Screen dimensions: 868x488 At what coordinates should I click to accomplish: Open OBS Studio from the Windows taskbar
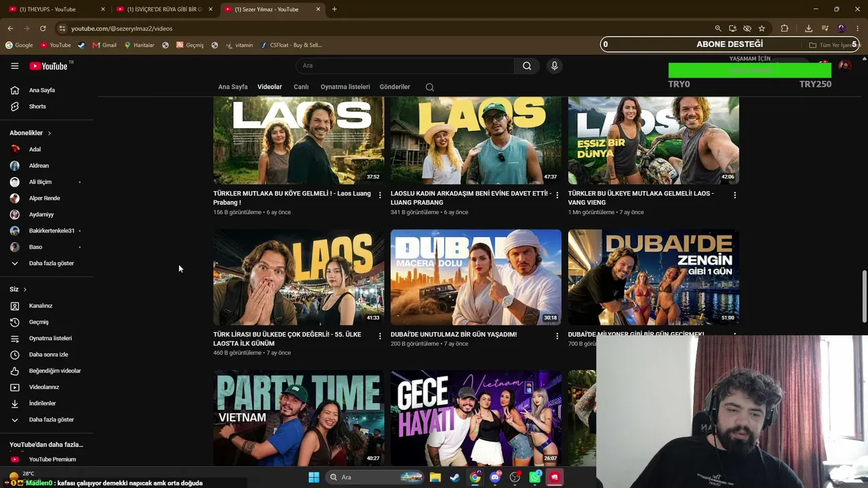[515, 477]
